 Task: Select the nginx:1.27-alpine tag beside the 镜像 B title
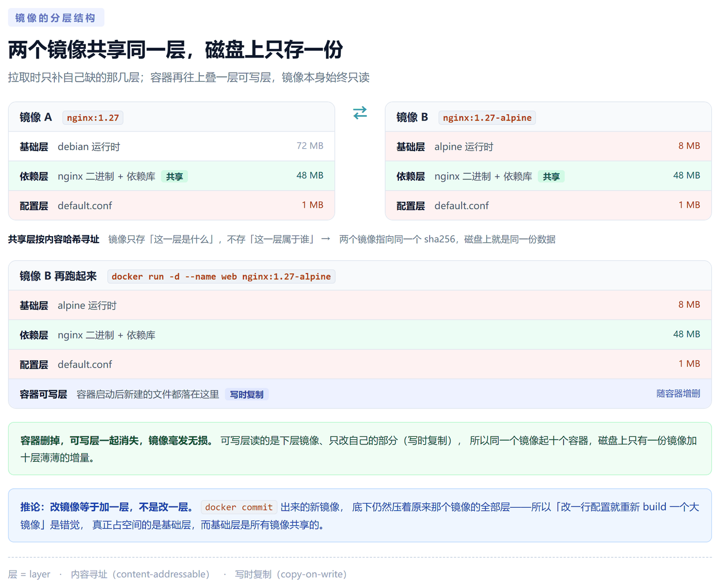tap(487, 118)
